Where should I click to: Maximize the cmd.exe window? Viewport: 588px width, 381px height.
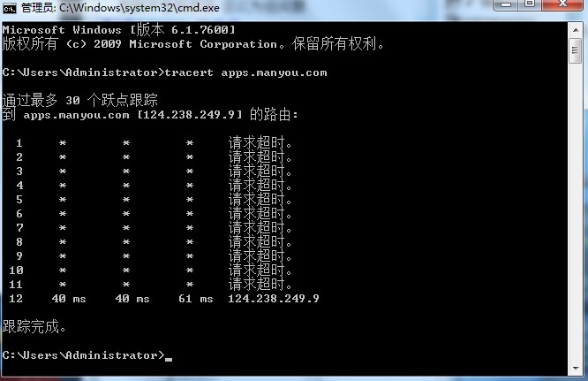pyautogui.click(x=530, y=4)
